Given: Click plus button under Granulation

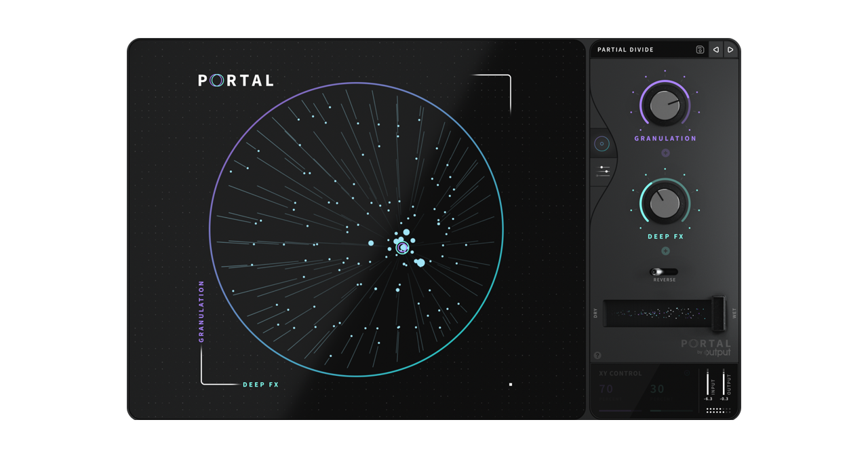Looking at the screenshot, I should pos(665,153).
